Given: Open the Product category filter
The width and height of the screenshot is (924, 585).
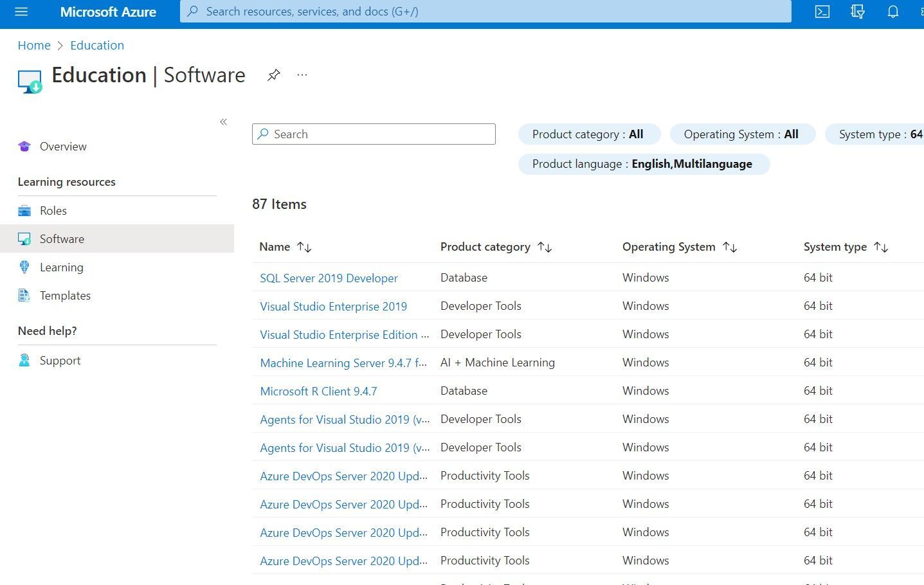Looking at the screenshot, I should pos(589,134).
